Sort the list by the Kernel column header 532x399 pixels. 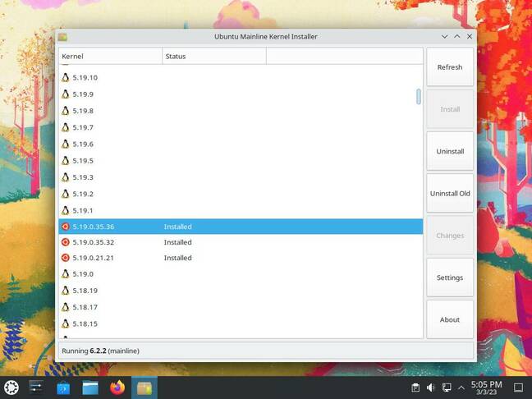[110, 57]
